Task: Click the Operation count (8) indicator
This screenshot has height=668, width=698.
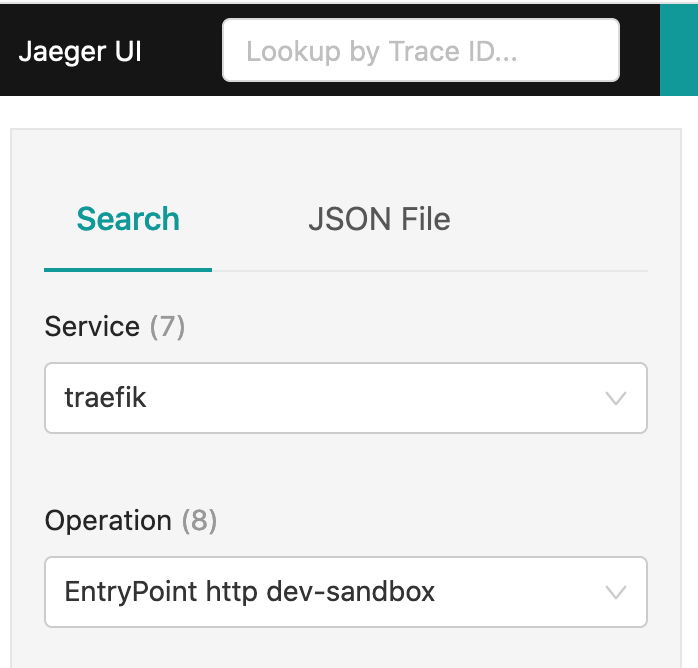Action: tap(199, 521)
